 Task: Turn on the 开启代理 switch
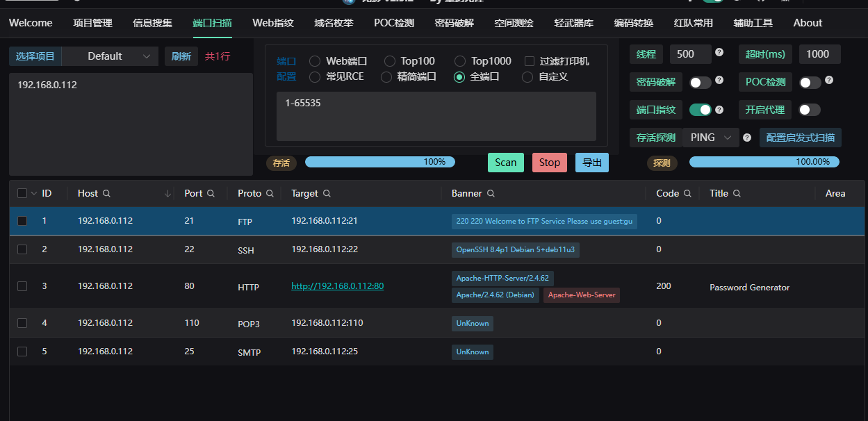(810, 110)
